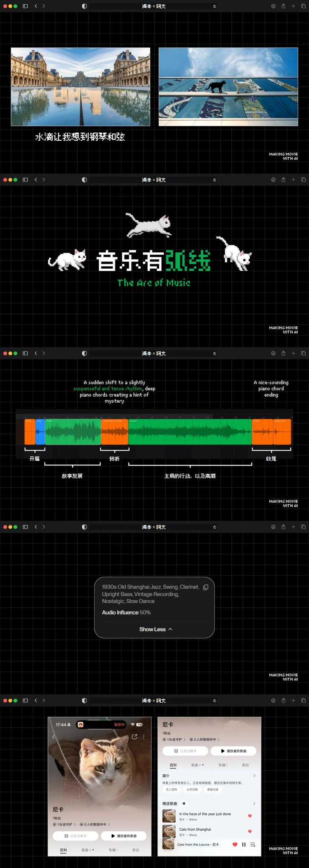Select the 荣誉记录 tag

pos(213,789)
